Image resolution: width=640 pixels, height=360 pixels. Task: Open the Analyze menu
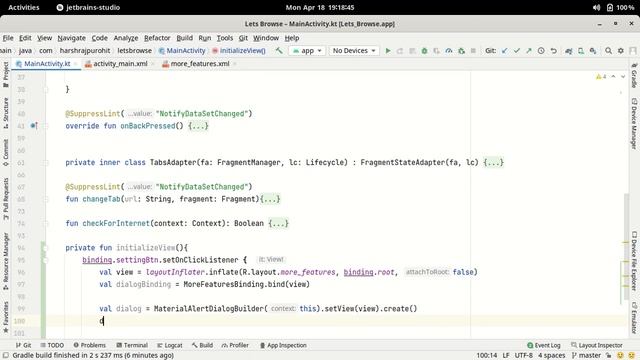(126, 38)
